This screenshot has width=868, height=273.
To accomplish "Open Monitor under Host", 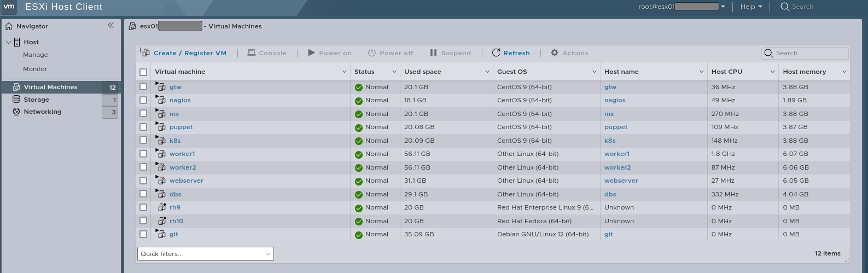I will tap(35, 69).
